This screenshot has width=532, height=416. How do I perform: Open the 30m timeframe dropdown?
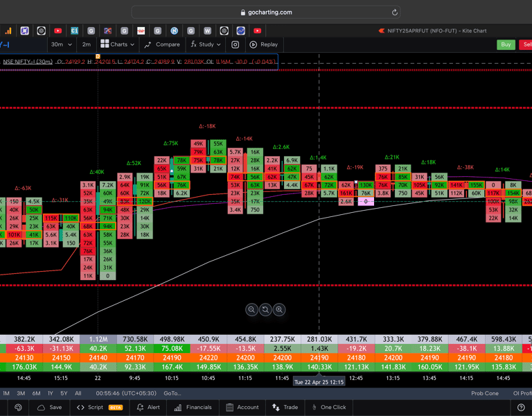[62, 44]
